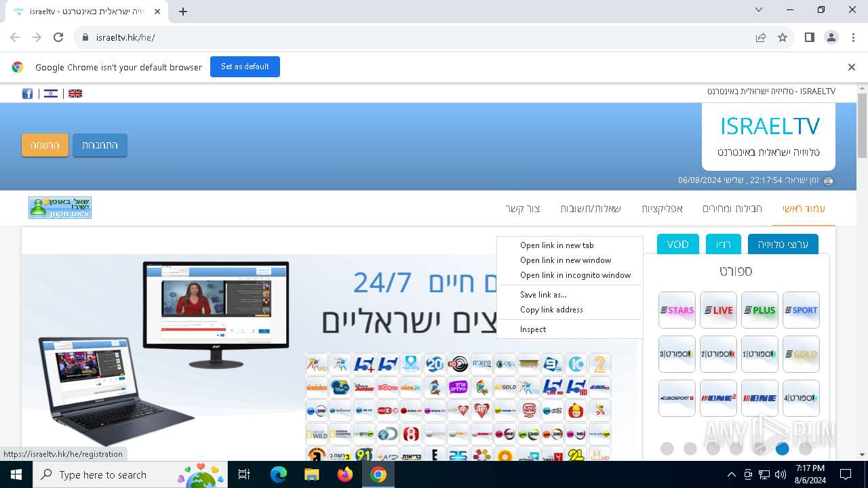Open the 5 GOLD channel tile
The height and width of the screenshot is (488, 868).
tap(801, 354)
